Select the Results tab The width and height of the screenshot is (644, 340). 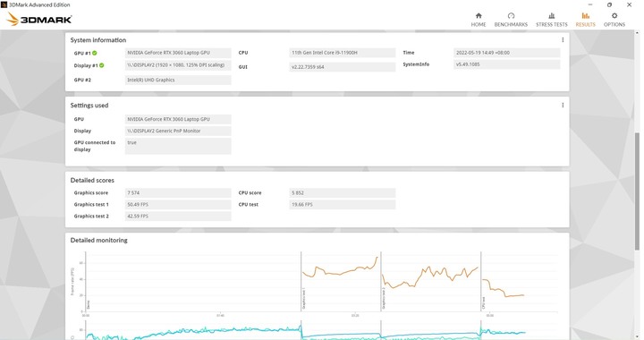[x=585, y=20]
